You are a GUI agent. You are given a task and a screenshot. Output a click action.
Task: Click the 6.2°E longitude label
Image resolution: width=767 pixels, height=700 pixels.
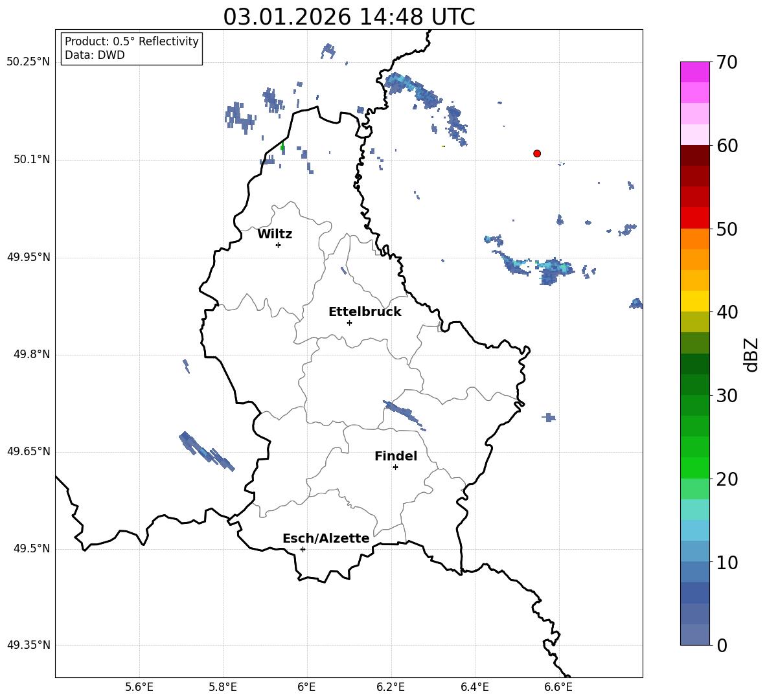(x=391, y=687)
